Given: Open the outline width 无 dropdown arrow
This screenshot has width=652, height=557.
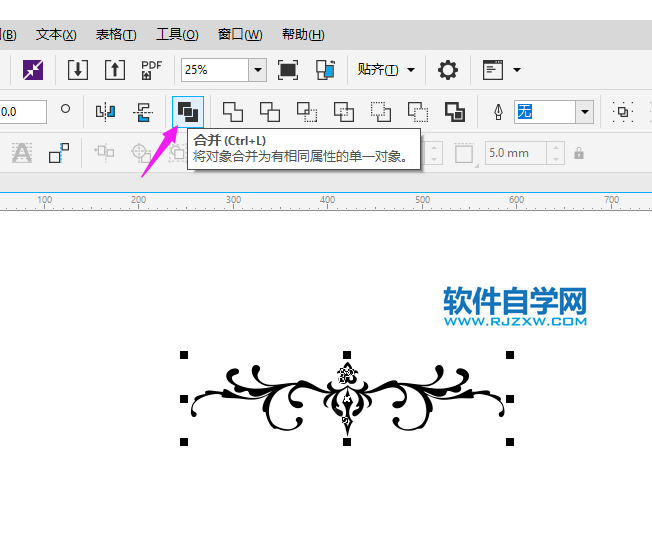Looking at the screenshot, I should click(585, 112).
